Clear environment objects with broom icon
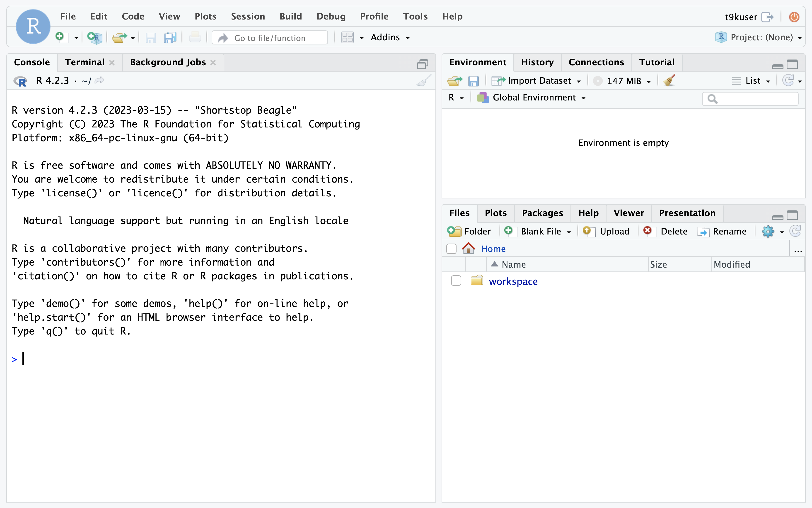The width and height of the screenshot is (812, 508). pos(669,80)
